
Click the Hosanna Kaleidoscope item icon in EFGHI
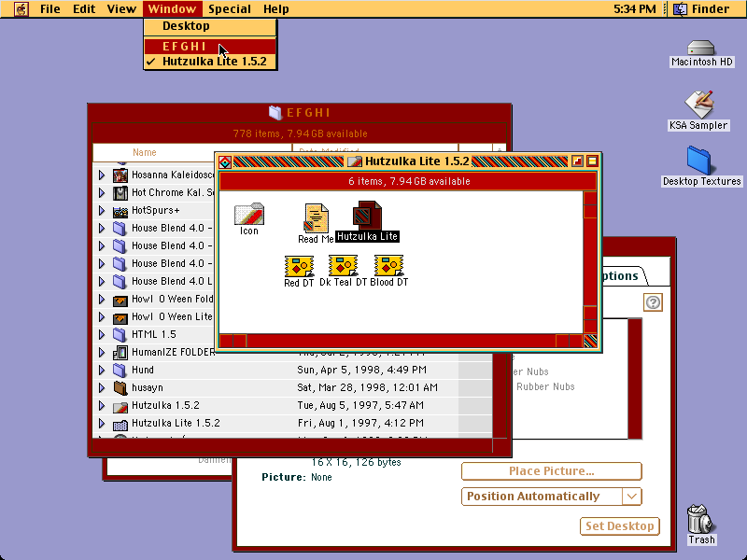coord(120,175)
